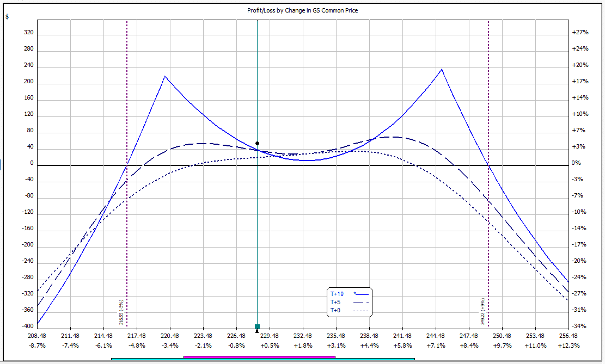Click the cyan range bar's left section
The width and height of the screenshot is (605, 364).
(147, 359)
